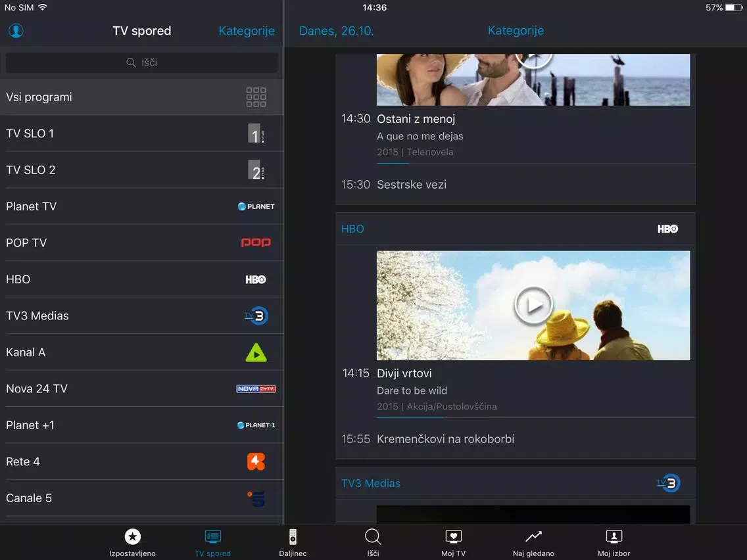
Task: Select the TV3 Medias row
Action: click(142, 315)
